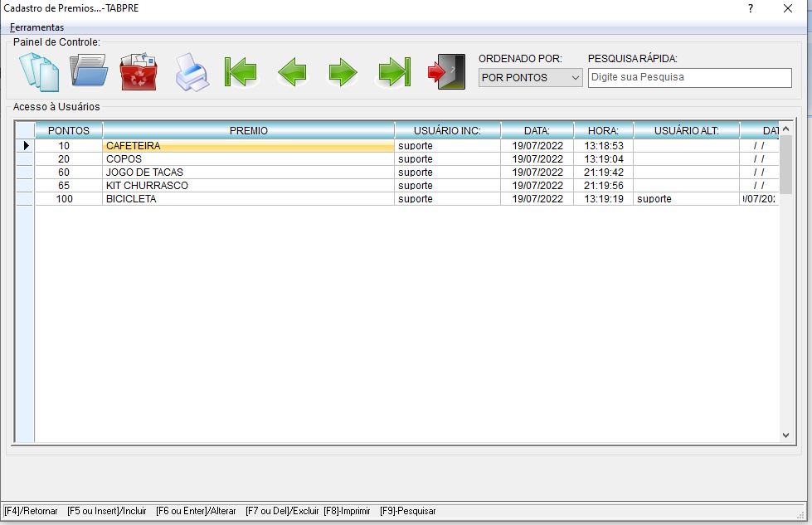Click [F9]-Pesquisar status text
The width and height of the screenshot is (812, 525).
(x=407, y=511)
